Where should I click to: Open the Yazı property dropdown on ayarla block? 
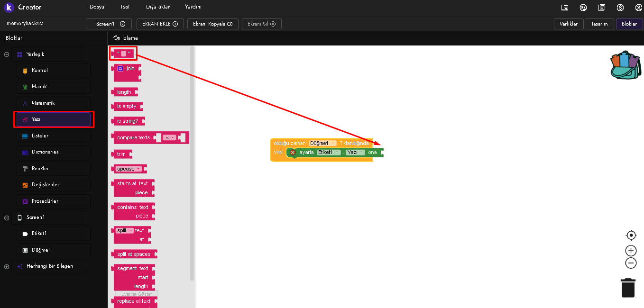(355, 152)
